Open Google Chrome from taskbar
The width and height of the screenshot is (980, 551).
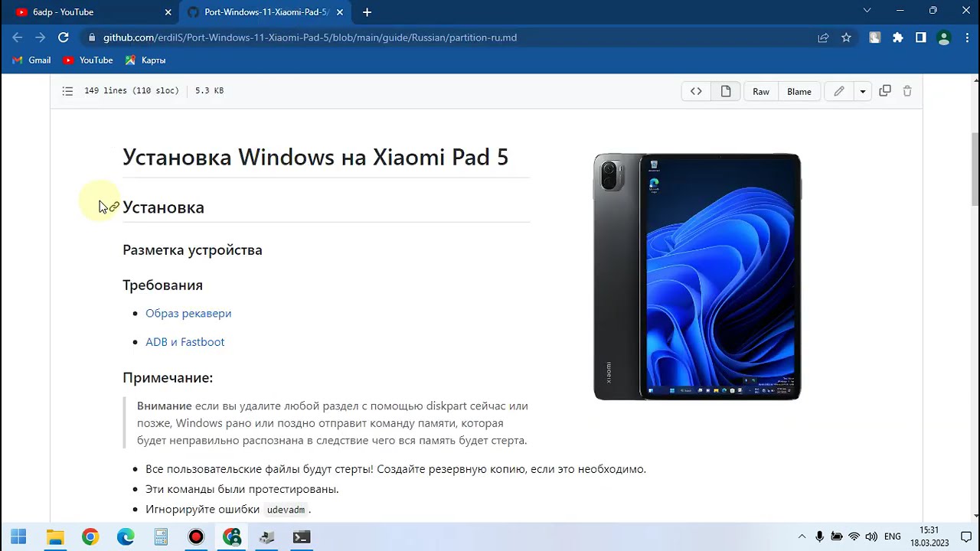(90, 537)
